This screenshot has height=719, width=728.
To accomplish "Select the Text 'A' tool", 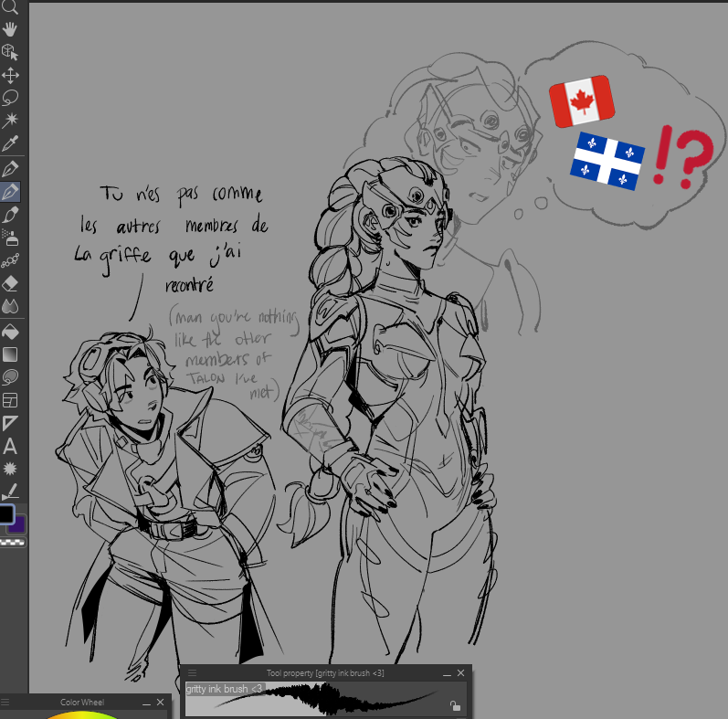I will (x=10, y=446).
